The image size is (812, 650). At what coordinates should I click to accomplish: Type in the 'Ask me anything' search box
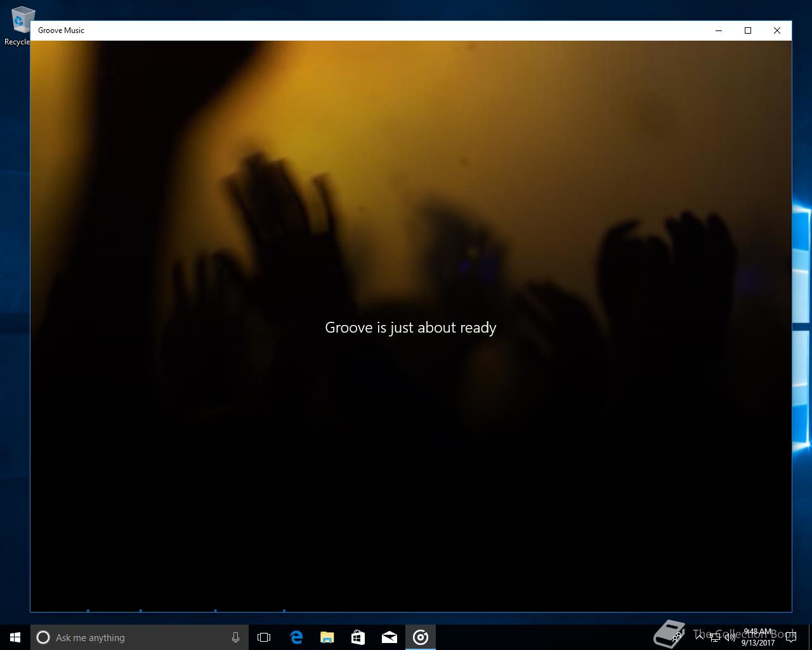click(x=140, y=637)
